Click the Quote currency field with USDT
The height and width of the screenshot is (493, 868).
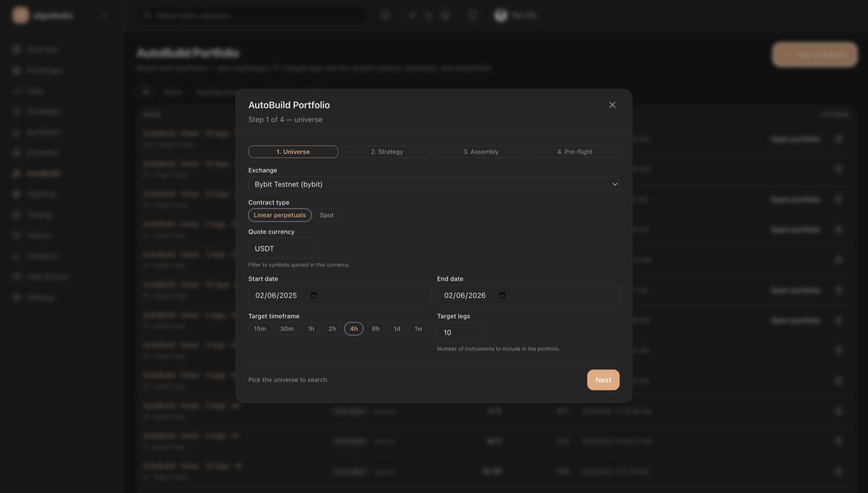[281, 248]
